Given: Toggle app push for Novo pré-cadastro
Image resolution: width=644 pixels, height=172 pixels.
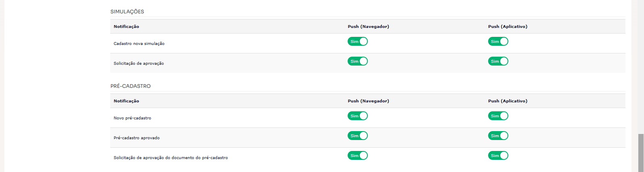Looking at the screenshot, I should click(x=498, y=116).
